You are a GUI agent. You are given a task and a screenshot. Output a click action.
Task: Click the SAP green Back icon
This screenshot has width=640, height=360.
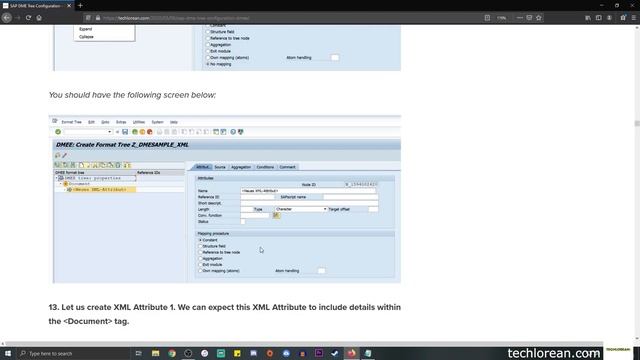click(135, 132)
